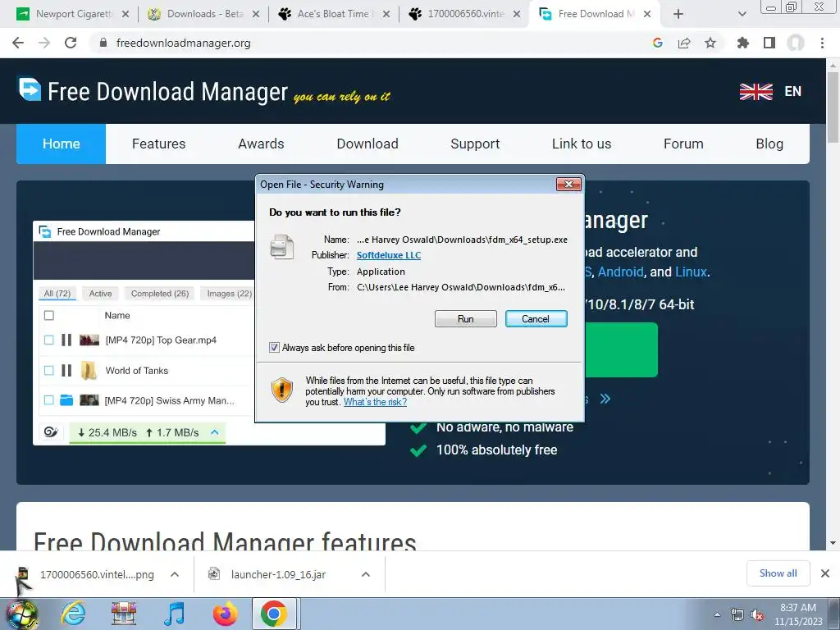Click Cancel in the security warning
The width and height of the screenshot is (840, 630).
[x=536, y=319]
